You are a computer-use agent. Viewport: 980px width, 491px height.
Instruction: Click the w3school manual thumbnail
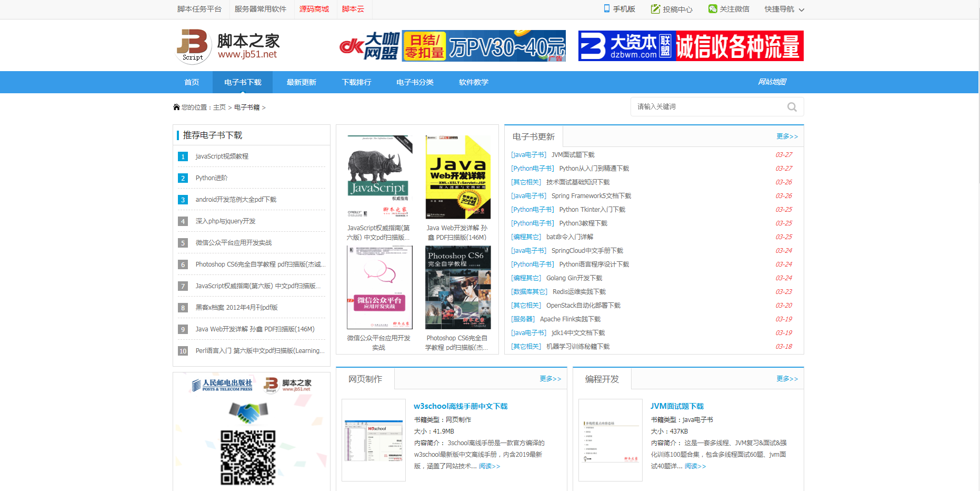click(x=374, y=440)
